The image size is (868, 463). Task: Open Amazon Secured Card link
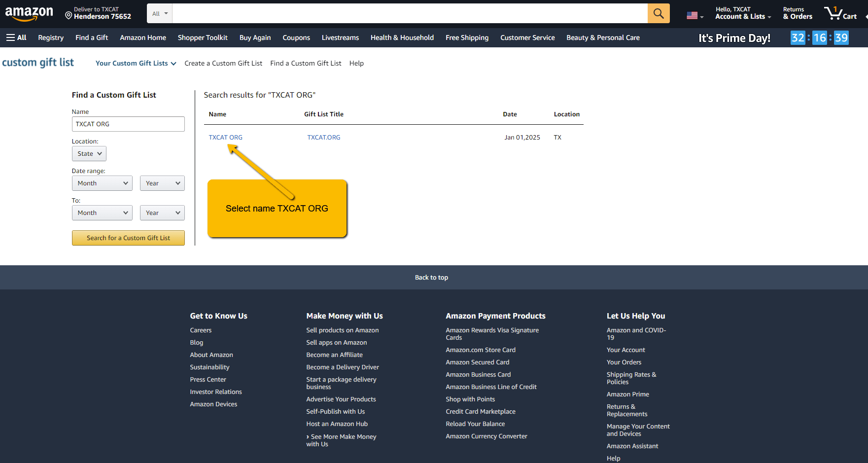click(478, 362)
